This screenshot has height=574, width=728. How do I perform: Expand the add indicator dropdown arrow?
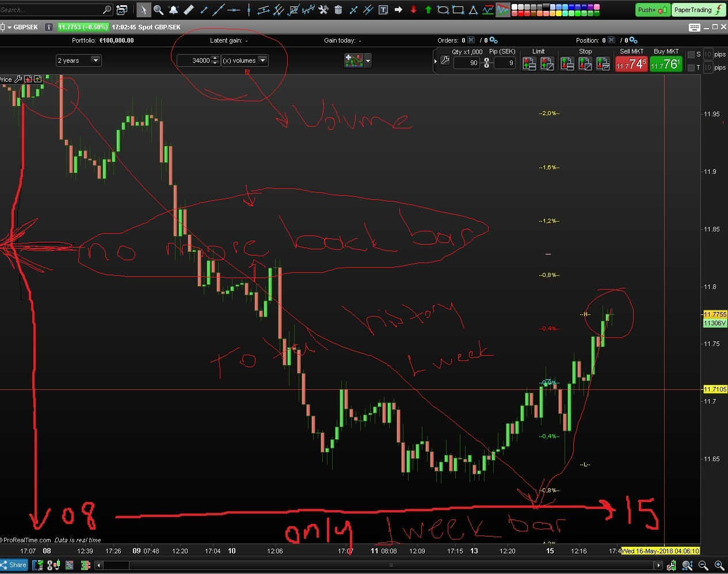(x=368, y=60)
